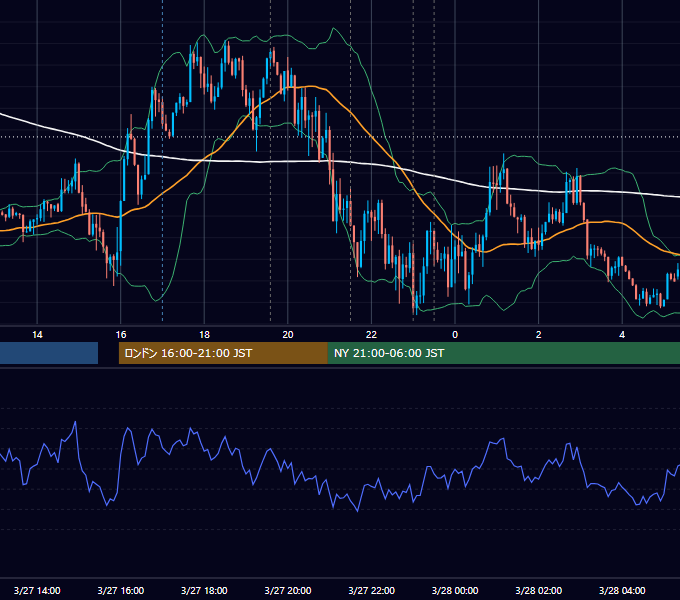Click the 3/27 16:00 time label
The height and width of the screenshot is (600, 680).
[x=121, y=590]
